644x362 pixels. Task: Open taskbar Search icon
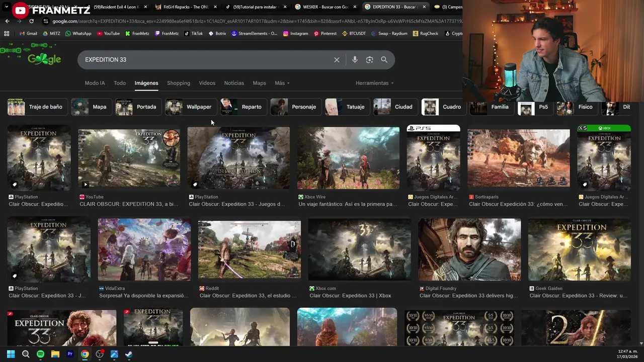(x=26, y=354)
